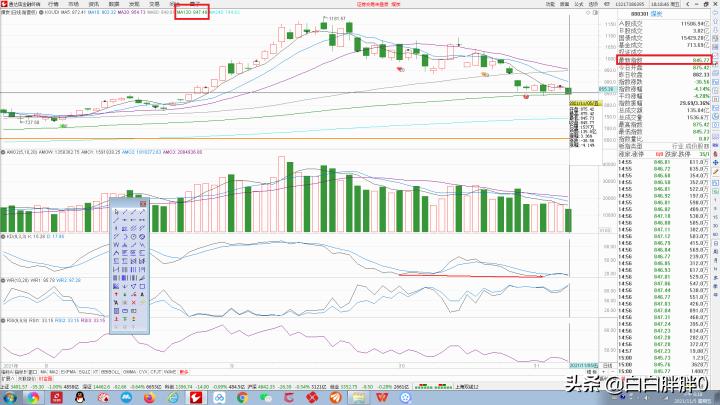Open the 关联报价 tab
Screen dimensions: 720x405
(x=27, y=379)
